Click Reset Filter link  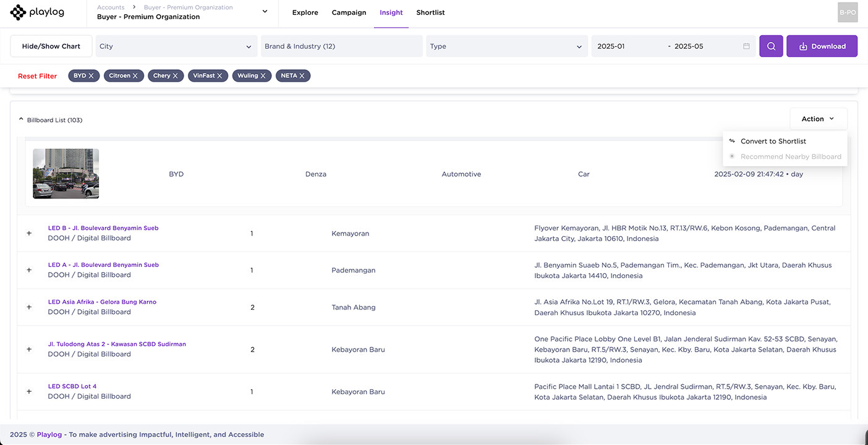click(37, 76)
